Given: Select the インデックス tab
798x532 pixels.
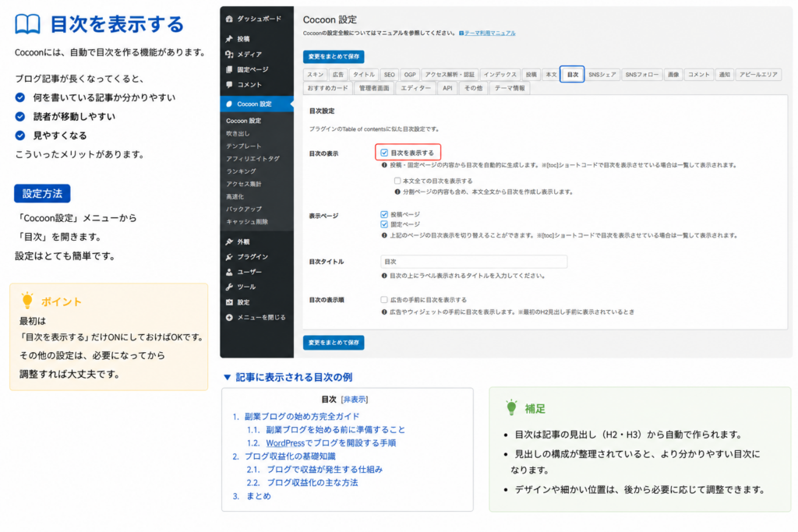Looking at the screenshot, I should pos(500,74).
